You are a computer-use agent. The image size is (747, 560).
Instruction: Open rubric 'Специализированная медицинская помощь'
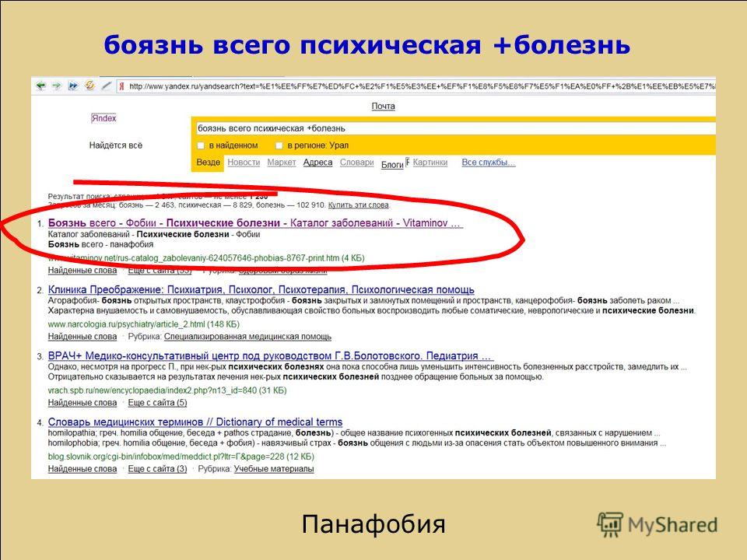247,337
